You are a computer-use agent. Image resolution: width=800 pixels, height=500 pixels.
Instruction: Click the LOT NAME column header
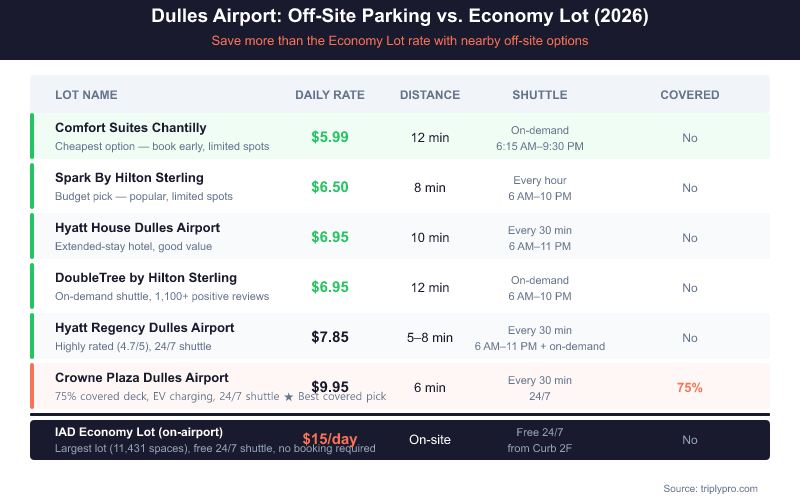[x=86, y=95]
